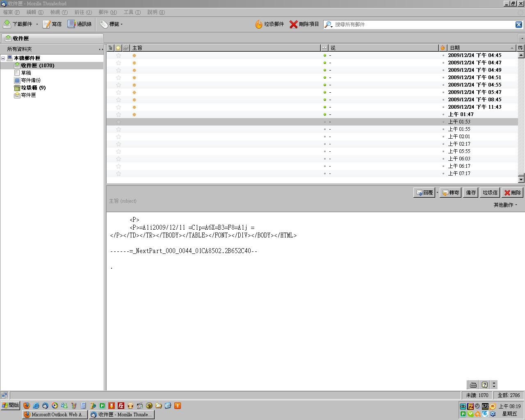Image resolution: width=525 pixels, height=420 pixels.
Task: Click the attachment paperclip column header
Action: (126, 48)
